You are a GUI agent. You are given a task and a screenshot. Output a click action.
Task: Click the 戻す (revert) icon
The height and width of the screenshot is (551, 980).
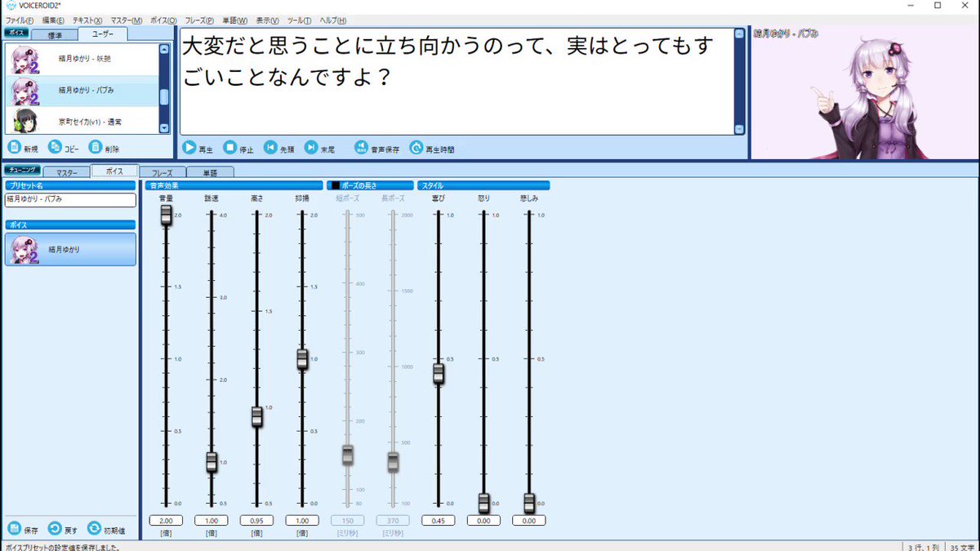55,528
